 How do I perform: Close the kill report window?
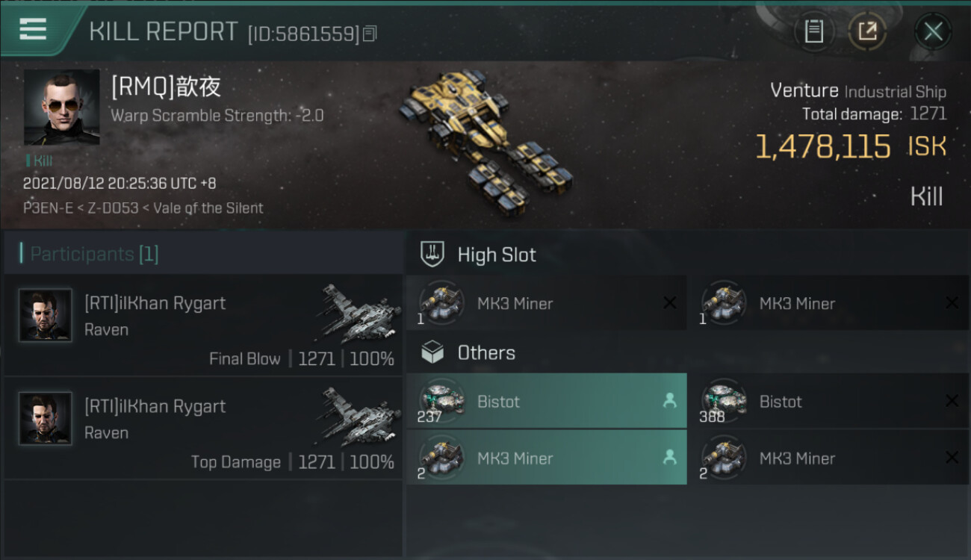pos(933,31)
